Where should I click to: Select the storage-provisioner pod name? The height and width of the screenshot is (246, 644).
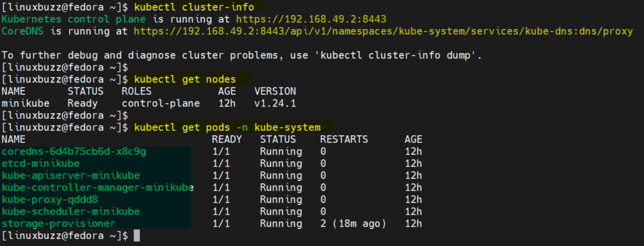click(58, 223)
